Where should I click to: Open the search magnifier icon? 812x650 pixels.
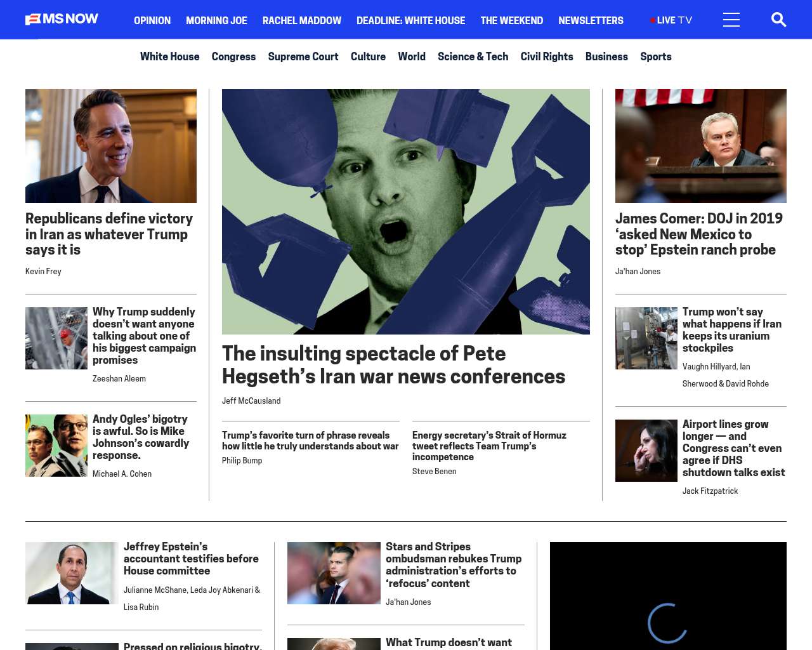(x=778, y=20)
